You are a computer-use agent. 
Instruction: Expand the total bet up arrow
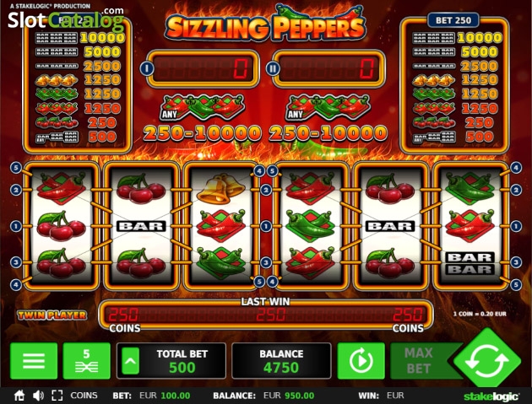(131, 361)
